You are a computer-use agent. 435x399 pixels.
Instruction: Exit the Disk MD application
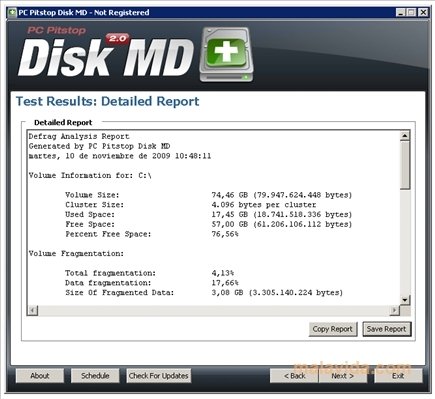(x=398, y=376)
